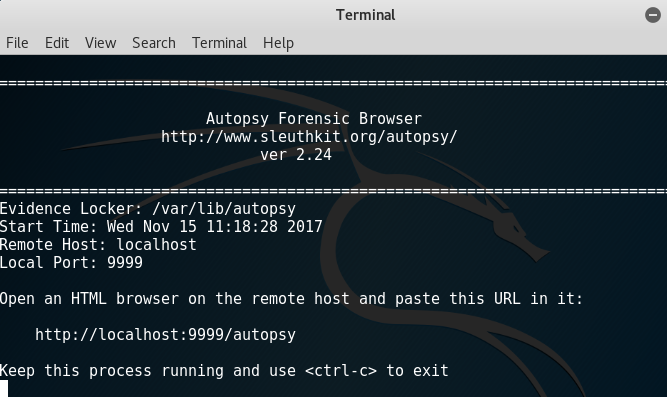The width and height of the screenshot is (667, 397).
Task: Click the terminal cursor block at bottom
Action: coord(4,389)
